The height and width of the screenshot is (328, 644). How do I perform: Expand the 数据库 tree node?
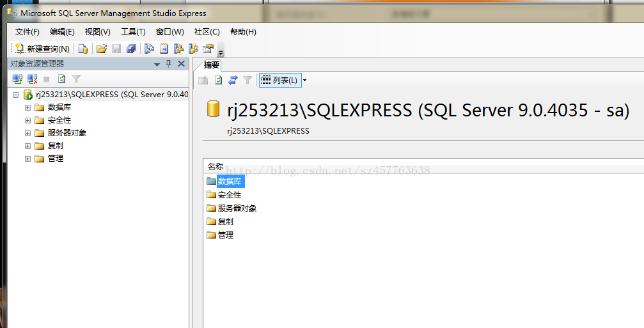click(27, 107)
